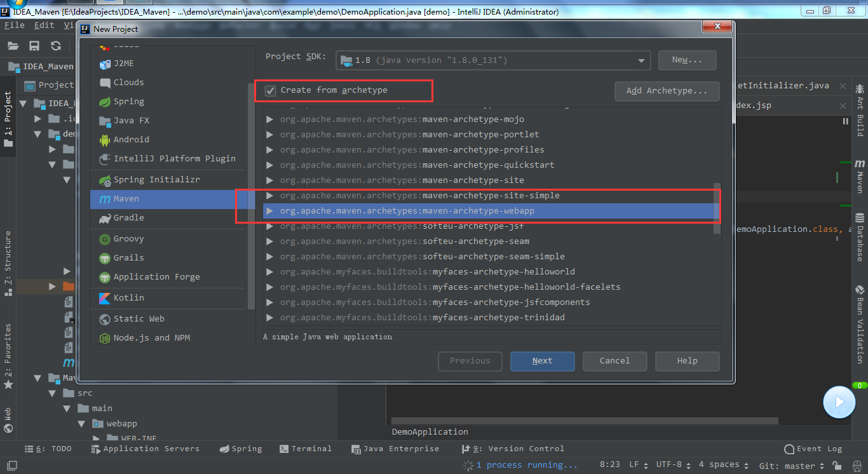Open the Favorites tool window
This screenshot has width=868, height=474.
[8, 356]
